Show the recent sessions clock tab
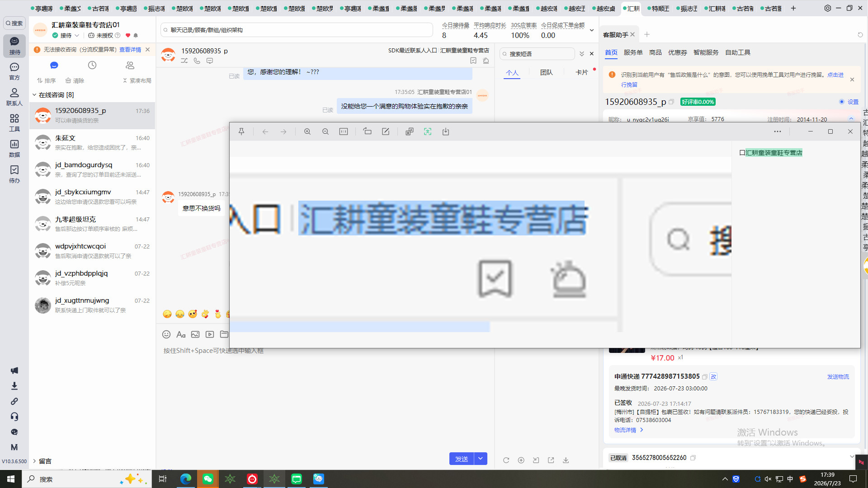 point(92,66)
